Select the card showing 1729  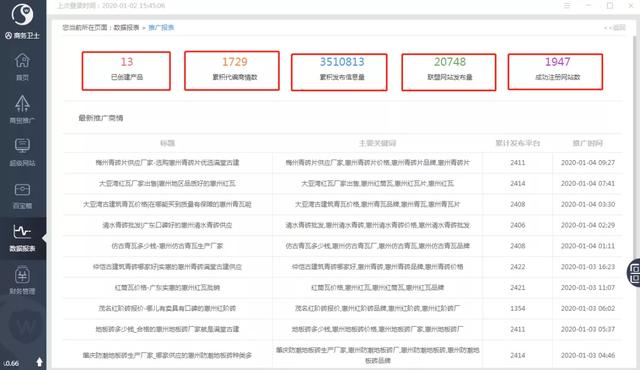click(232, 71)
